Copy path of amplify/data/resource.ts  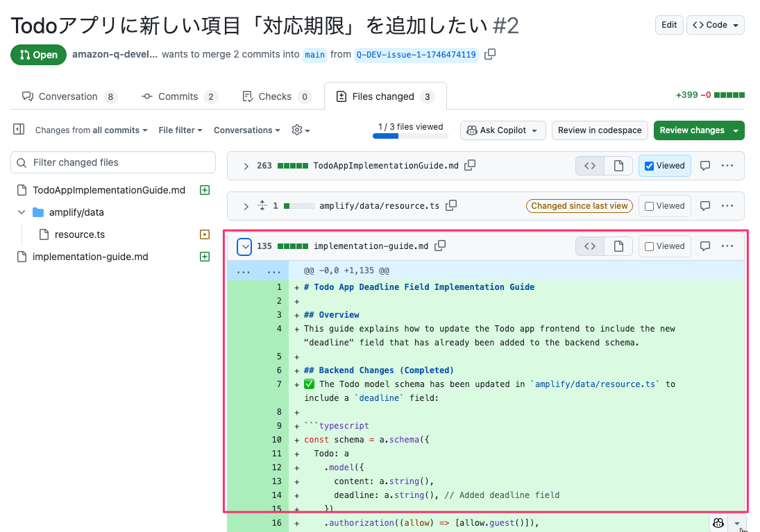[451, 205]
